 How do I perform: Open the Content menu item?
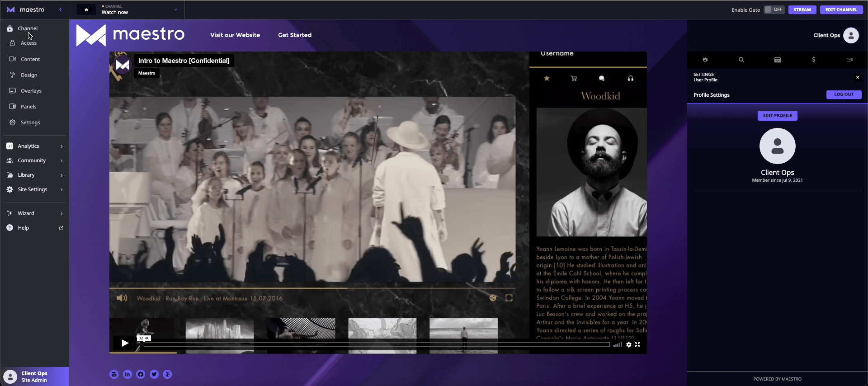[30, 59]
